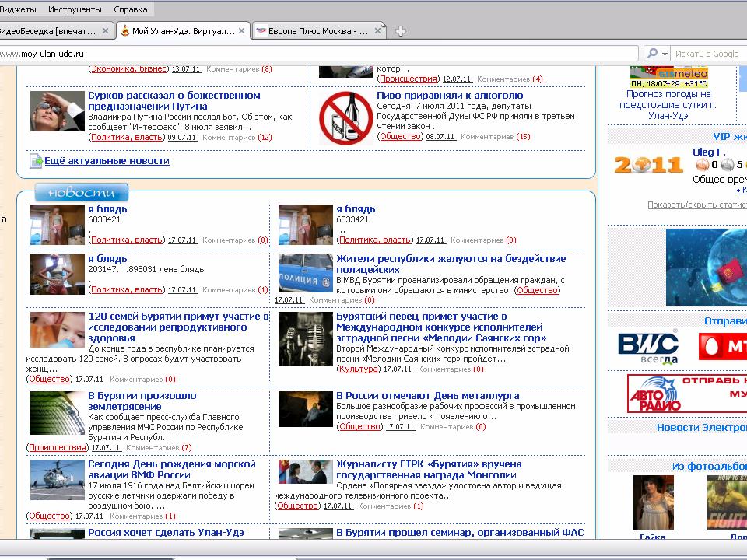
Task: Click the BWC logo banner
Action: tap(647, 347)
